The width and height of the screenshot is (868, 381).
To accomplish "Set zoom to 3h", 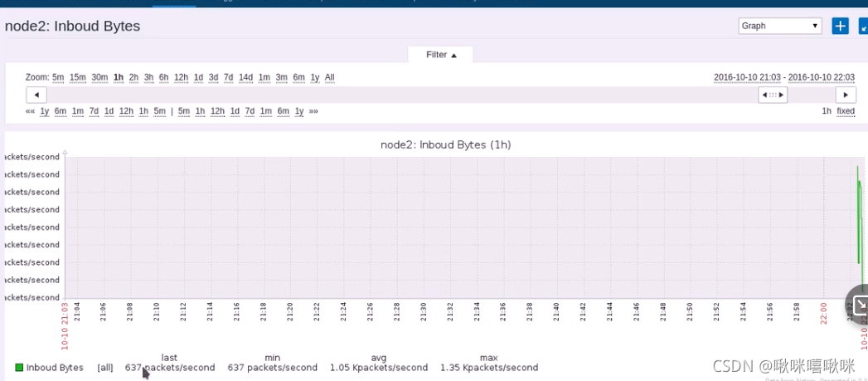I will [x=148, y=77].
